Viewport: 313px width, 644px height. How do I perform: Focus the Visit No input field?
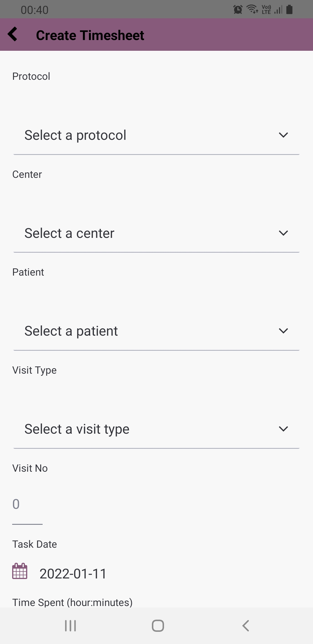point(27,504)
